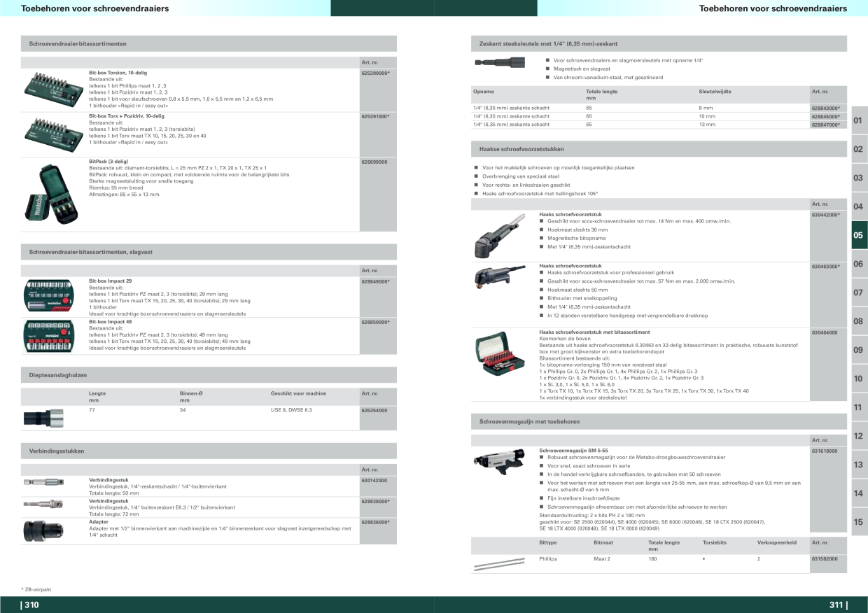Open chapter tab 12
Image resolution: width=868 pixels, height=613 pixels.
[x=858, y=436]
